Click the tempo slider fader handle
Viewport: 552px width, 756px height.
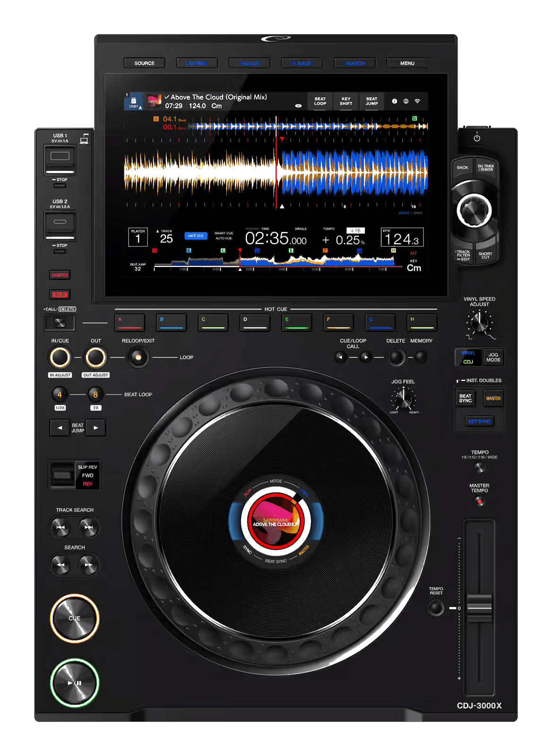(479, 608)
